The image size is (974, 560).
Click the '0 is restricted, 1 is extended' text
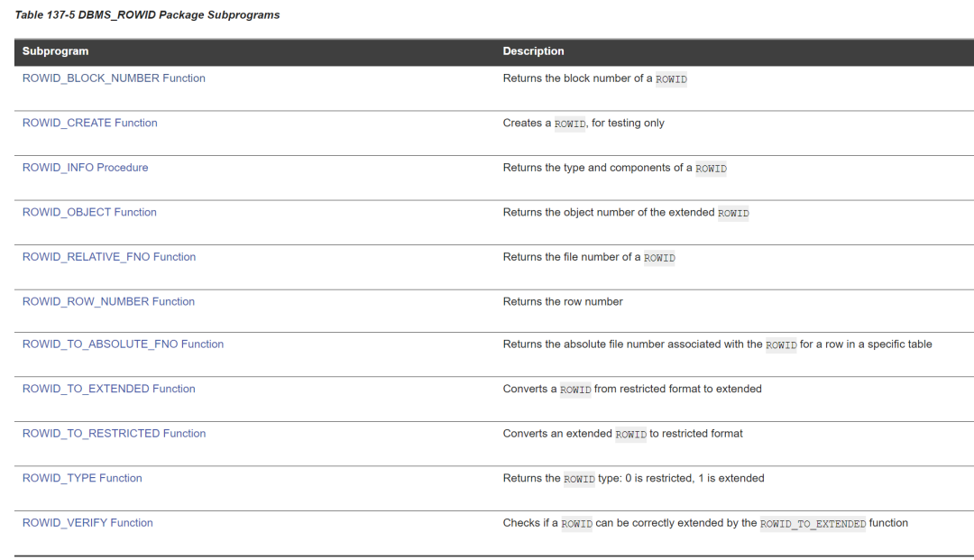[x=694, y=478]
